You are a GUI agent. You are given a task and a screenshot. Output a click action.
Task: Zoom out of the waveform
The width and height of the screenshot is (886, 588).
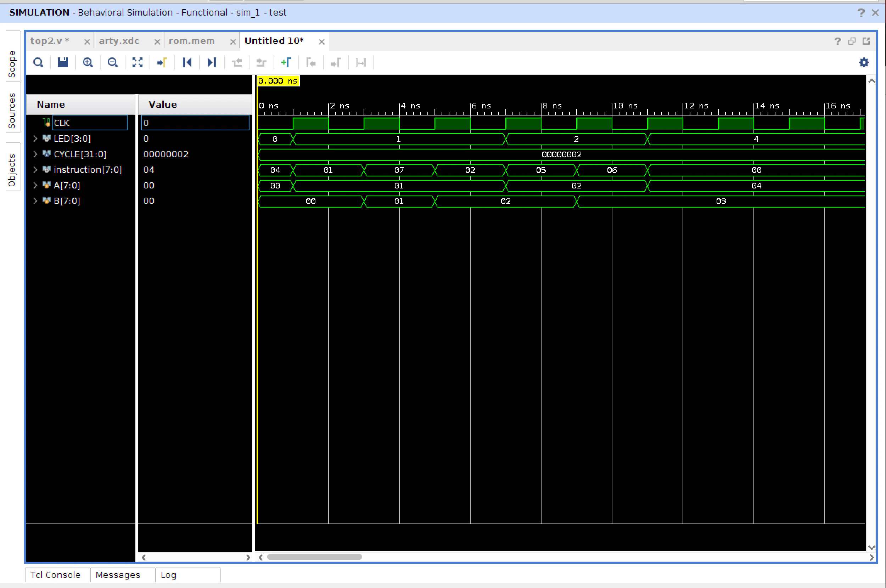point(113,62)
